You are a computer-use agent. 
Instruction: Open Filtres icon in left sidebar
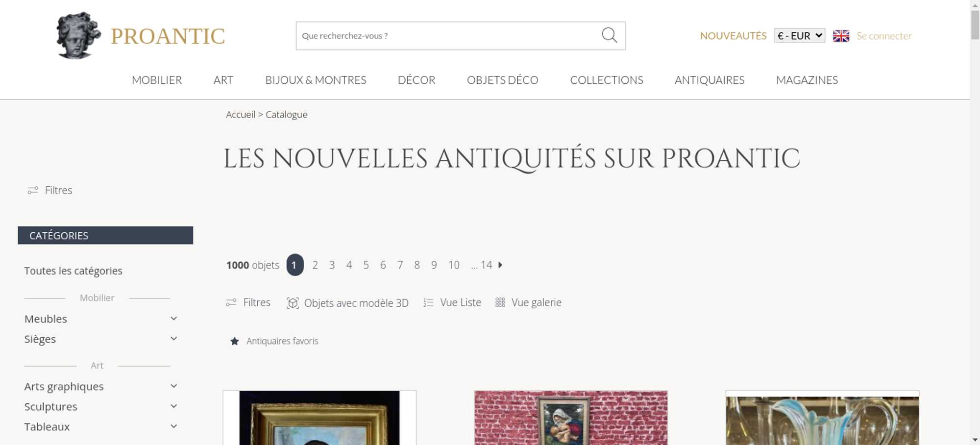click(33, 190)
